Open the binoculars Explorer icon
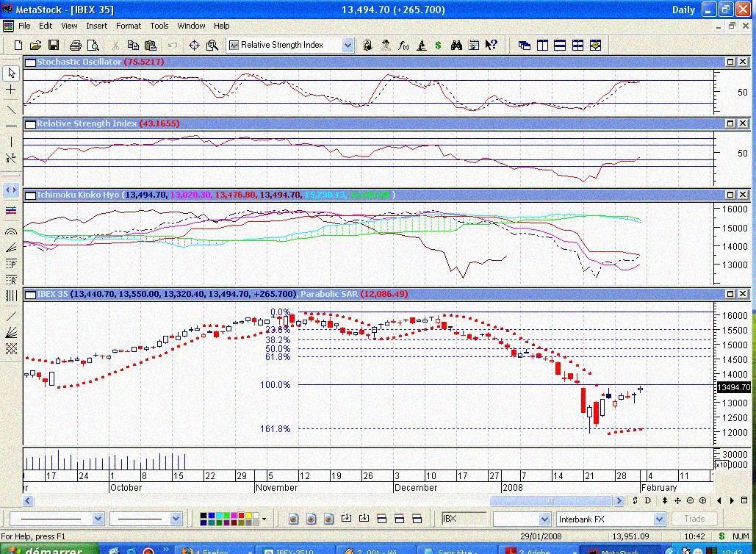 coord(456,46)
